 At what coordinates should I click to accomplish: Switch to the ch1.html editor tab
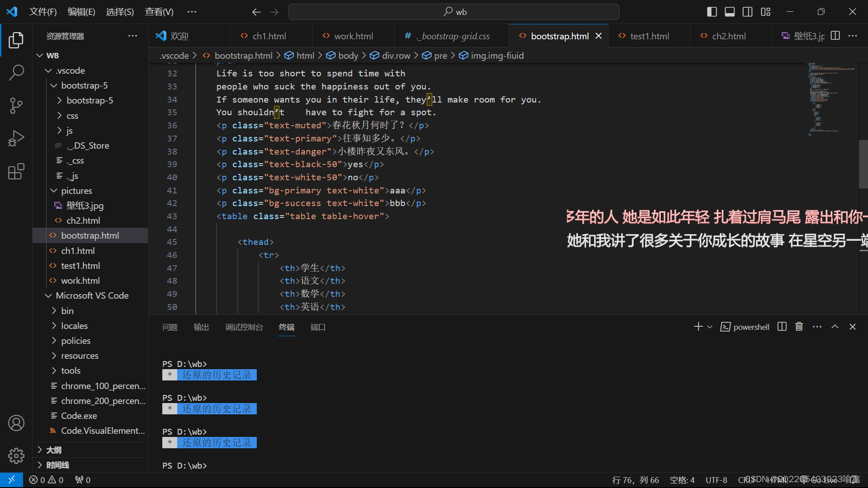click(269, 36)
